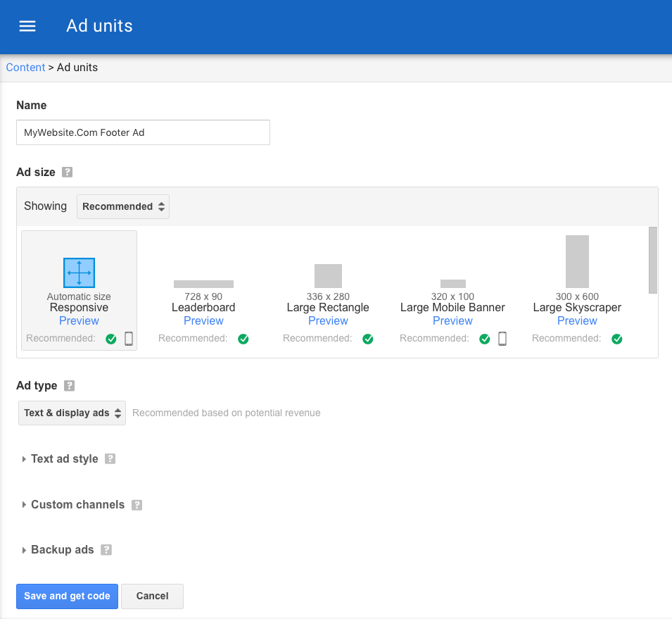
Task: Open the Showing dropdown set to Recommended
Action: (122, 206)
